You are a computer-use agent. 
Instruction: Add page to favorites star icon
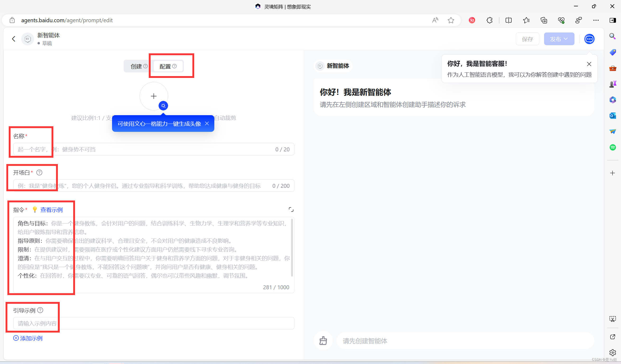(451, 20)
